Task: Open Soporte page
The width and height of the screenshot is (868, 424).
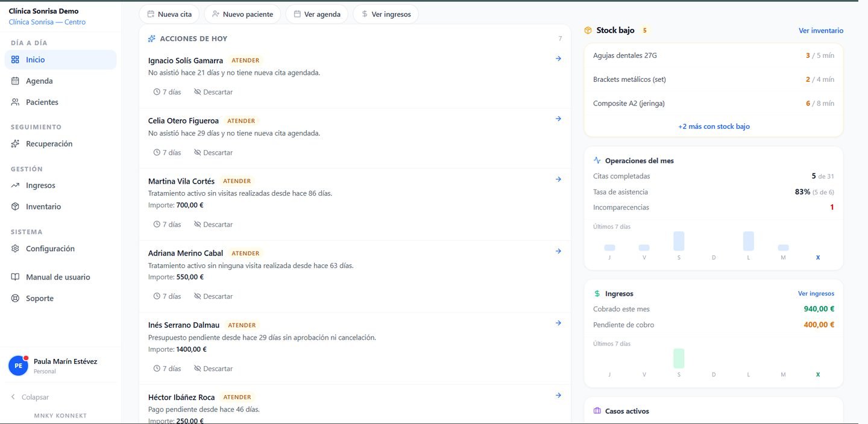Action: (x=60, y=298)
